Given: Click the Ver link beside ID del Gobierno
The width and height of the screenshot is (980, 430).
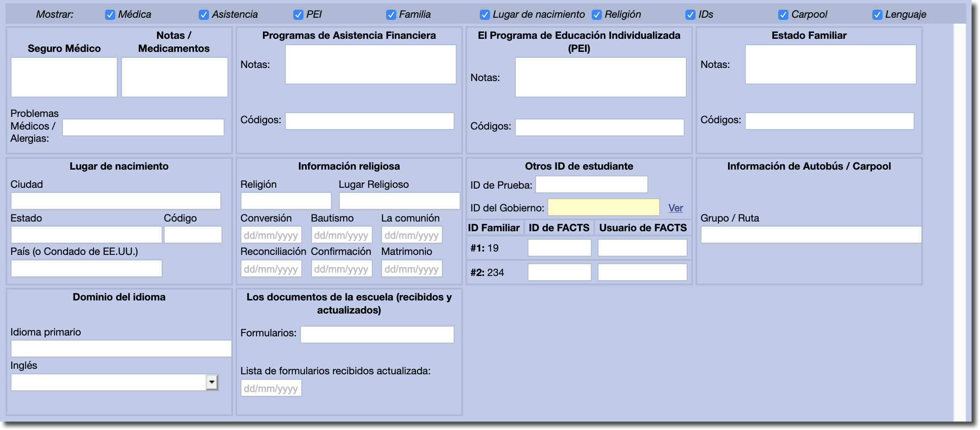Looking at the screenshot, I should tap(675, 208).
